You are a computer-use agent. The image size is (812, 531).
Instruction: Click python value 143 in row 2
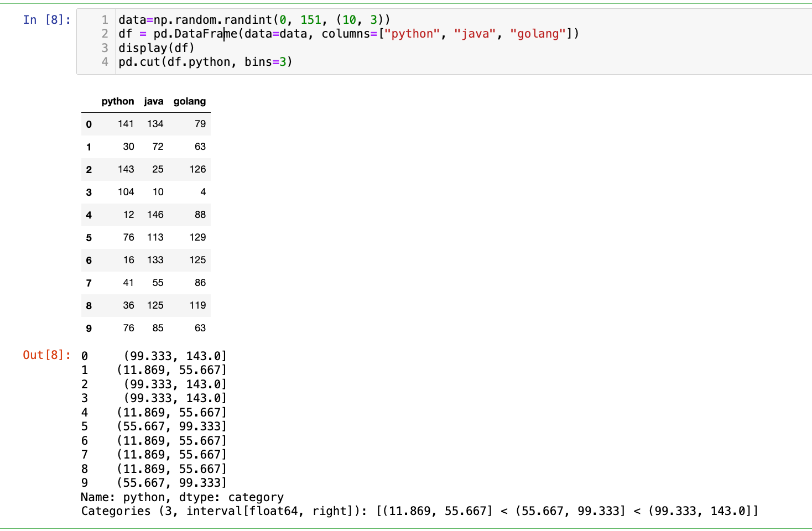coord(126,169)
